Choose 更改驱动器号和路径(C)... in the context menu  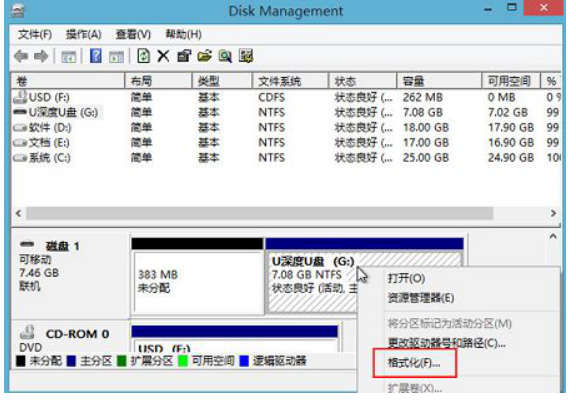click(x=447, y=343)
